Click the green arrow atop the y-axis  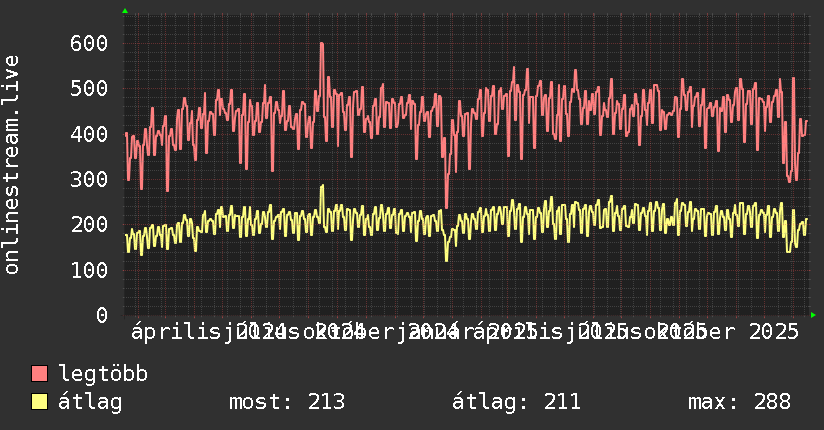125,11
